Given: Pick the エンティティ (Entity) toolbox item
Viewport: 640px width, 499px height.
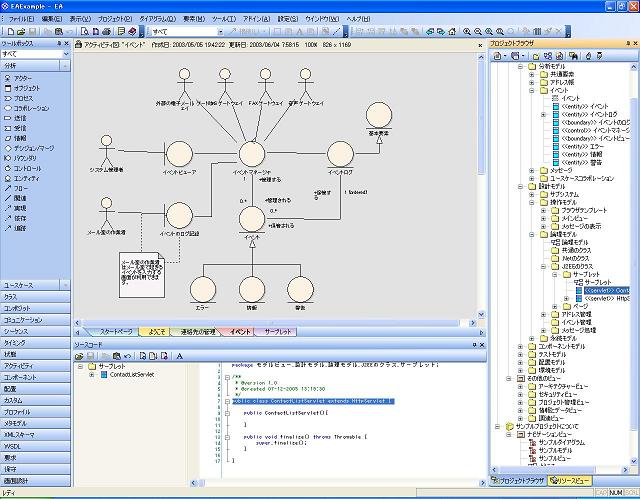Looking at the screenshot, I should coord(27,178).
